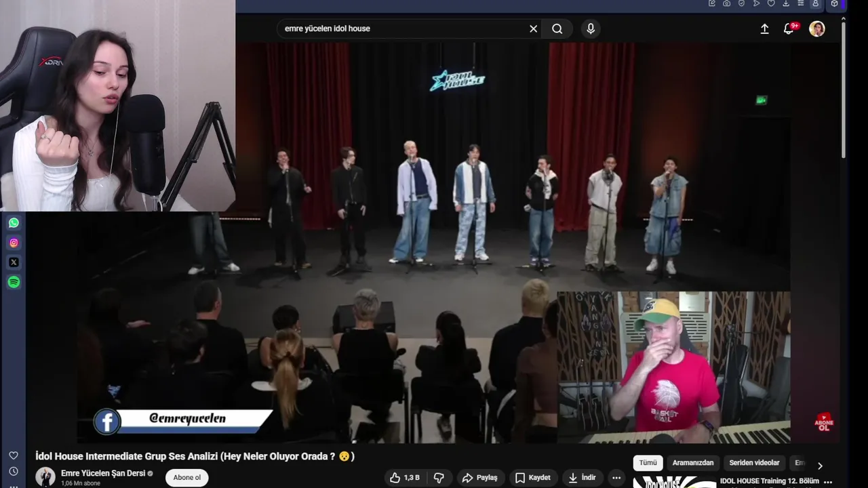Screen dimensions: 868x488
Task: Like the video (1,3 B)
Action: [405, 477]
